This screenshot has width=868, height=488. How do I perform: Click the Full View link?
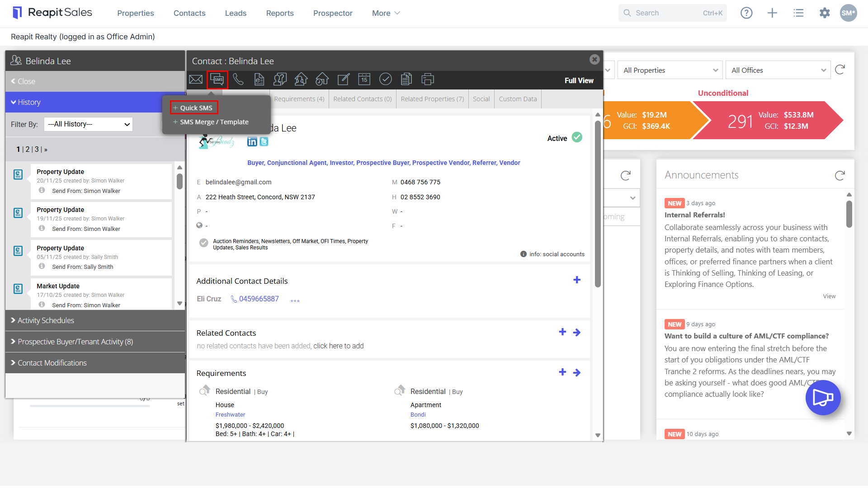point(579,80)
